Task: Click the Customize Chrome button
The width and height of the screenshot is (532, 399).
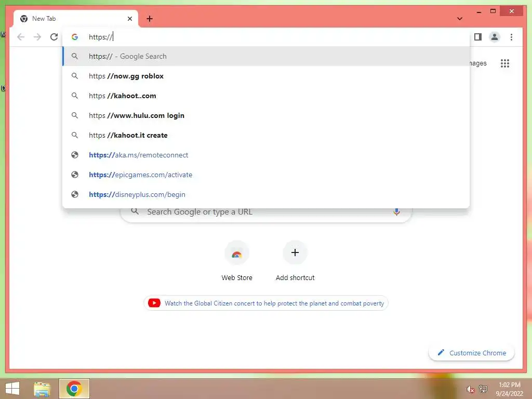Action: point(471,353)
